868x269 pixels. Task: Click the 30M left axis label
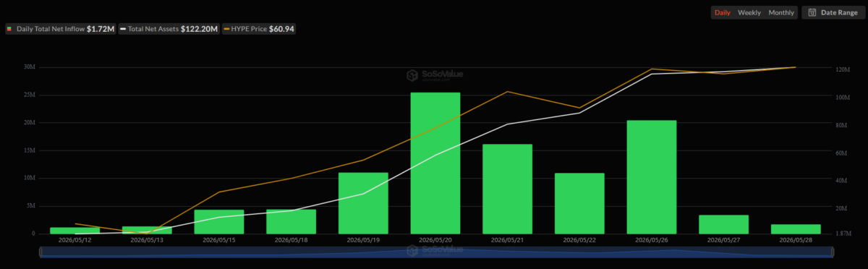click(x=30, y=67)
